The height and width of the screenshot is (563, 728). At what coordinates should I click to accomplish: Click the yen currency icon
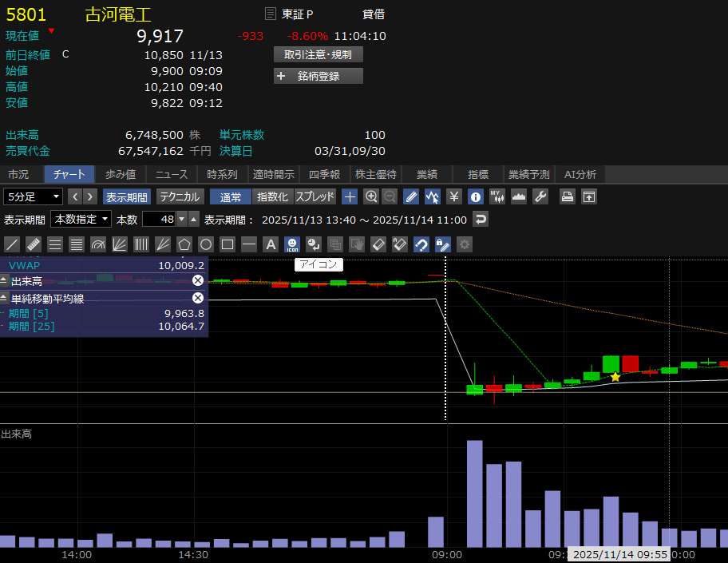click(453, 196)
